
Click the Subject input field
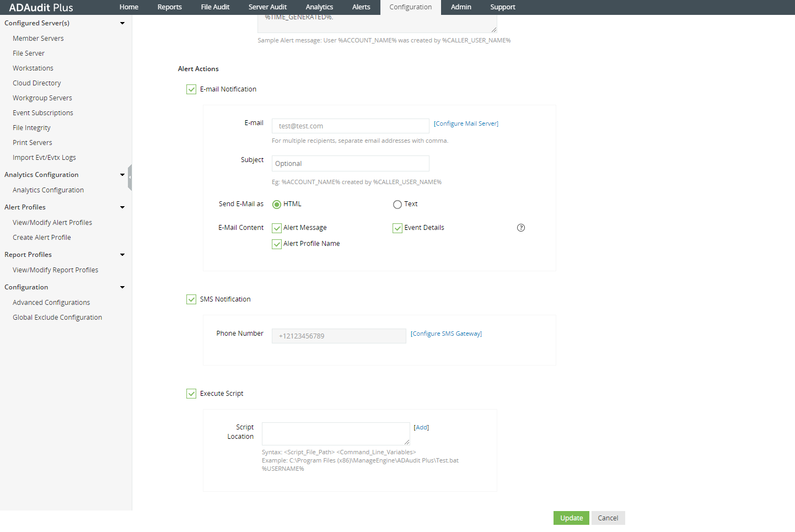coord(350,164)
